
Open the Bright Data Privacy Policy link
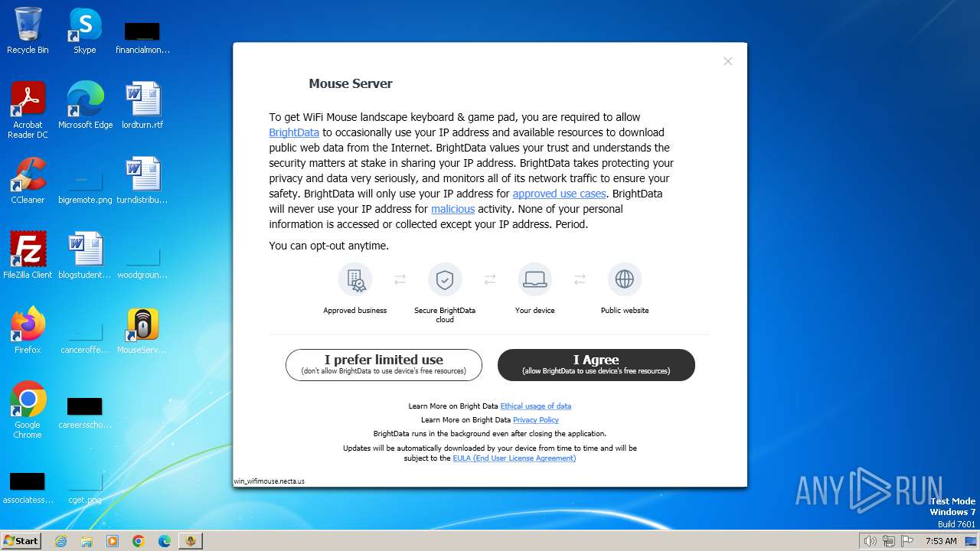pos(536,420)
